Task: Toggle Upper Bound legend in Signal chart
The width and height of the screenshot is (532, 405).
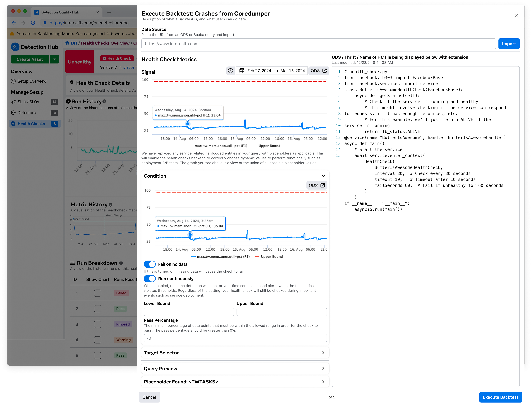Action: [x=266, y=146]
